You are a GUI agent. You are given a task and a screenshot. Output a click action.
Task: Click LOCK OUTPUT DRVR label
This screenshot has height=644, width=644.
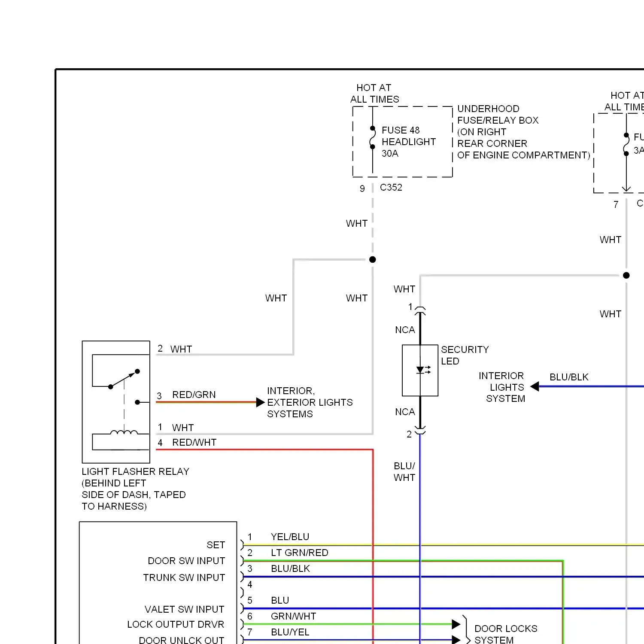coord(176,624)
